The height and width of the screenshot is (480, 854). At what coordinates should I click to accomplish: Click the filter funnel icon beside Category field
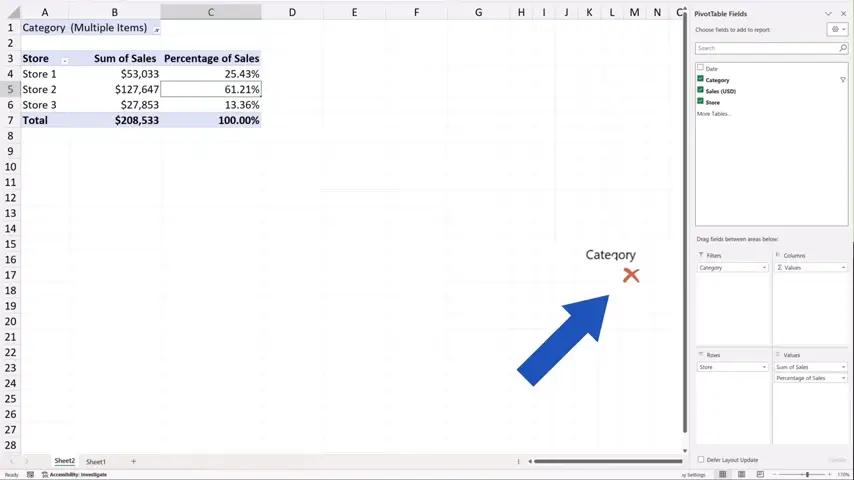click(x=843, y=80)
